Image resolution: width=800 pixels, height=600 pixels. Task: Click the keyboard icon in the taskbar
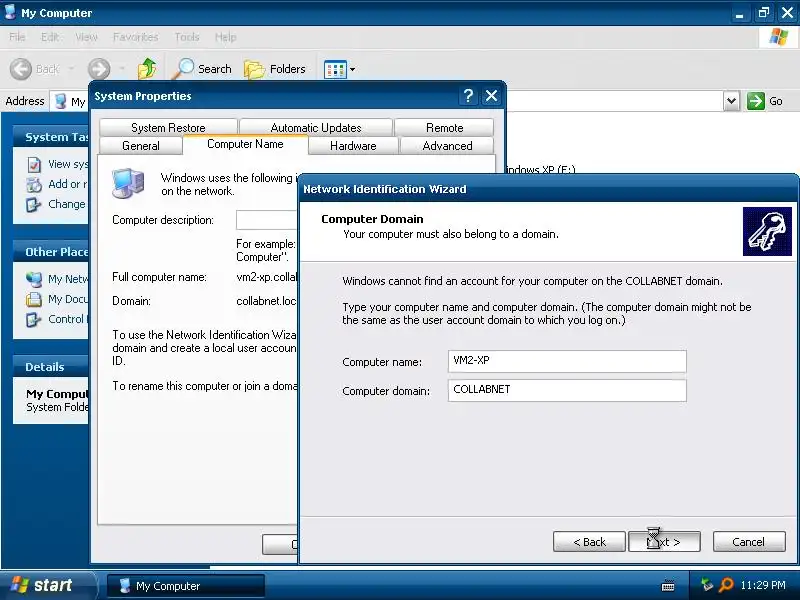point(668,586)
